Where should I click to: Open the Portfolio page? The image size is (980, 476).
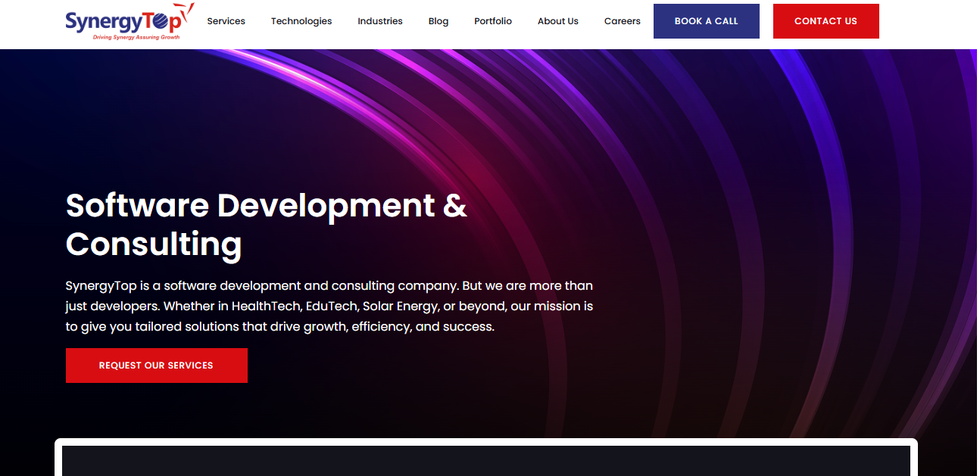pyautogui.click(x=493, y=21)
